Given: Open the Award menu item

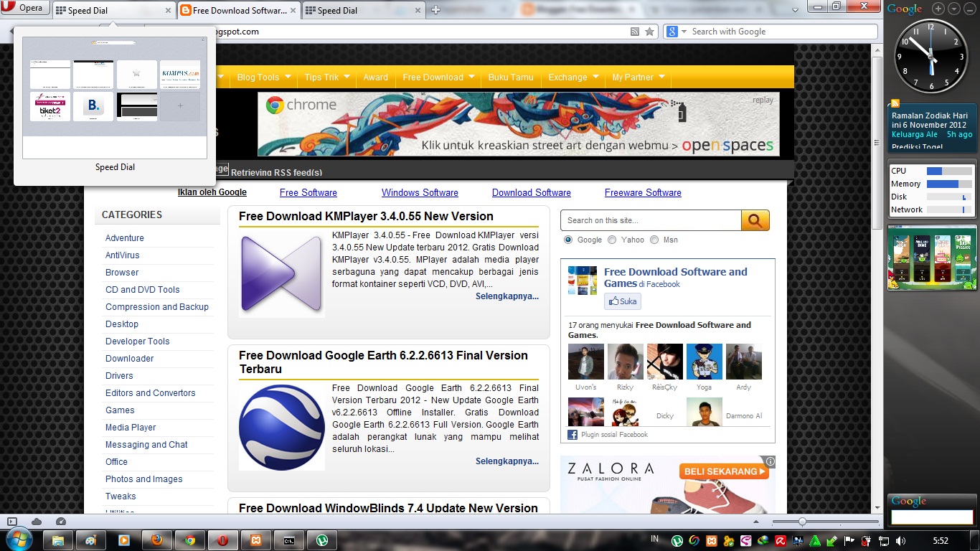Looking at the screenshot, I should click(x=375, y=77).
